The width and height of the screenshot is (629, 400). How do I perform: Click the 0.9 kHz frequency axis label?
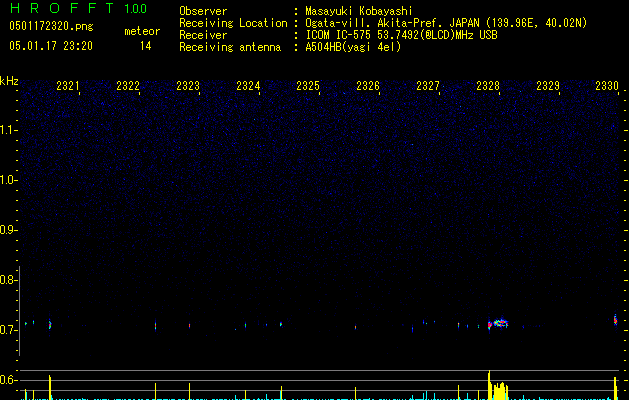(x=8, y=230)
